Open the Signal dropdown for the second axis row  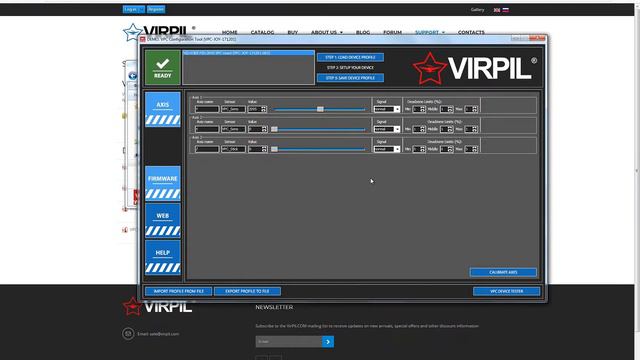[387, 129]
